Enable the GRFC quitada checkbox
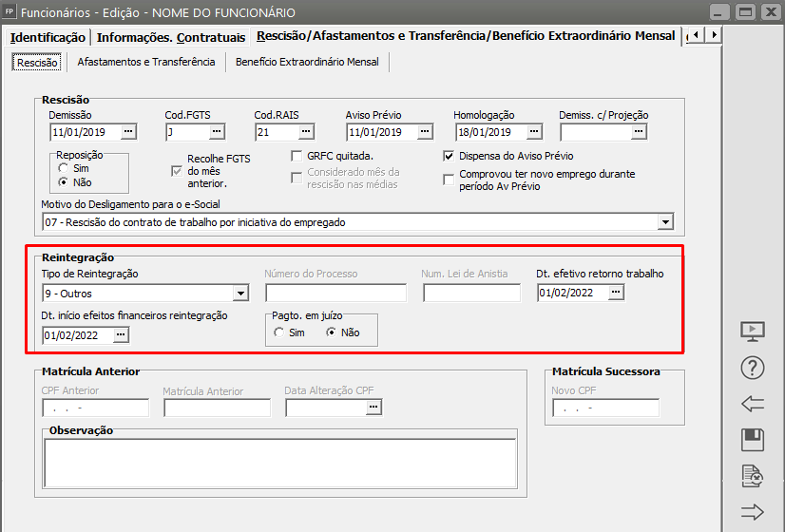 point(297,156)
